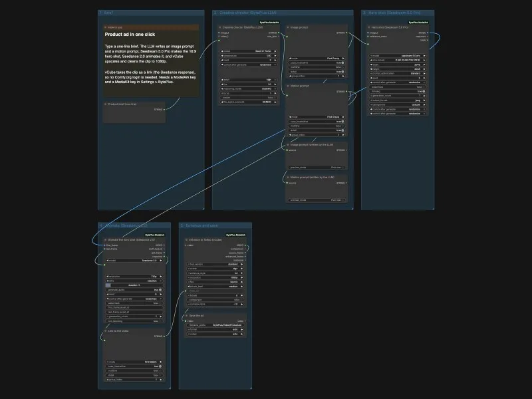Toggle thinking in the Hero shot node
Screen dimensions: 532x399
coord(398,91)
